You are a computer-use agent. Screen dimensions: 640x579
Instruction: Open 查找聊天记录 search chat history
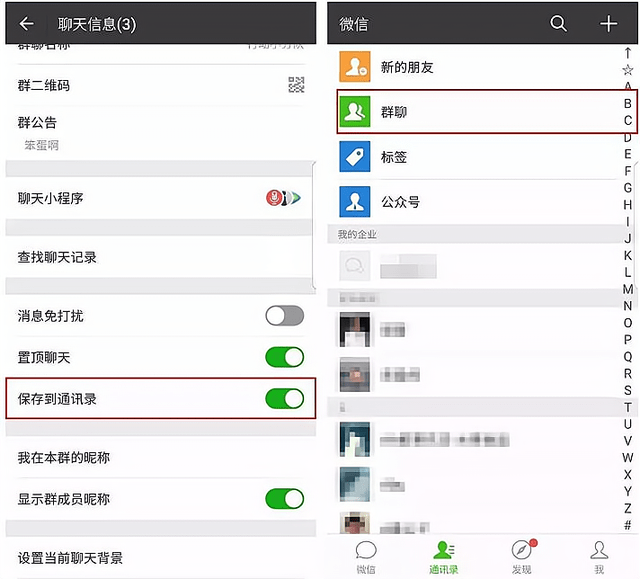(161, 257)
